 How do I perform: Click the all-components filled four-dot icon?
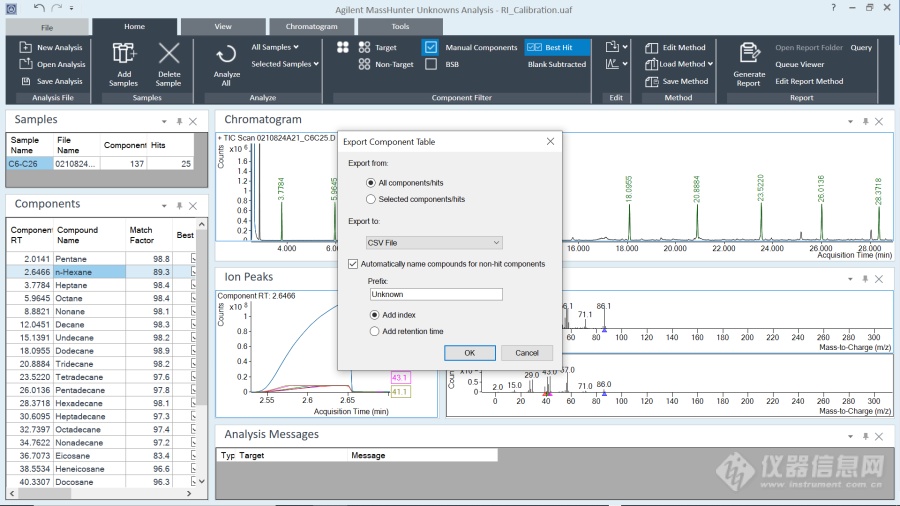(343, 47)
